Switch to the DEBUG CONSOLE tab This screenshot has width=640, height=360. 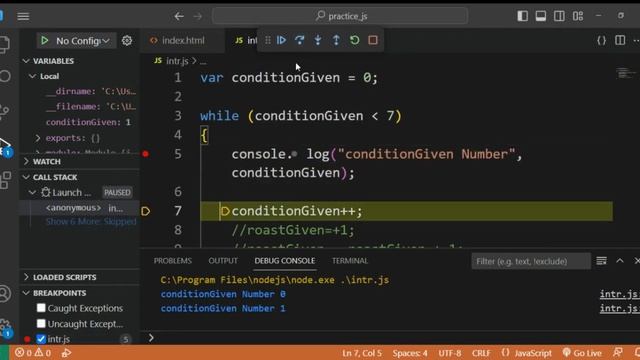[x=284, y=261]
